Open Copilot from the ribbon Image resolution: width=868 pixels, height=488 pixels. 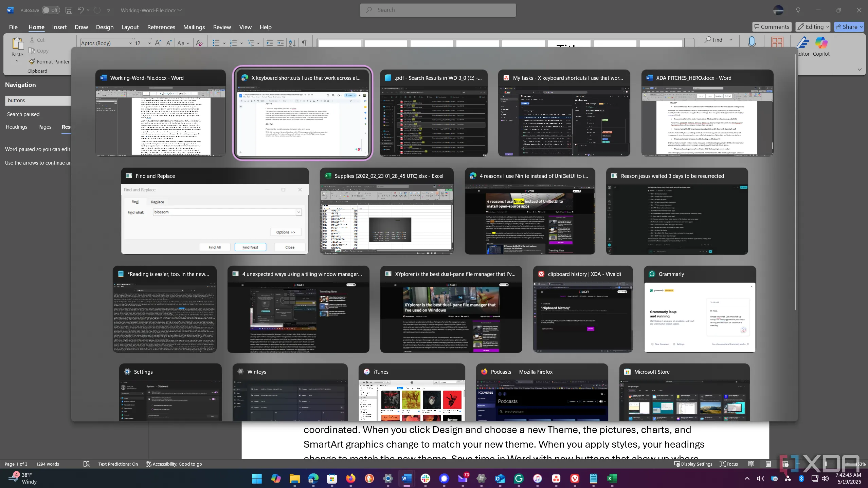tap(821, 46)
